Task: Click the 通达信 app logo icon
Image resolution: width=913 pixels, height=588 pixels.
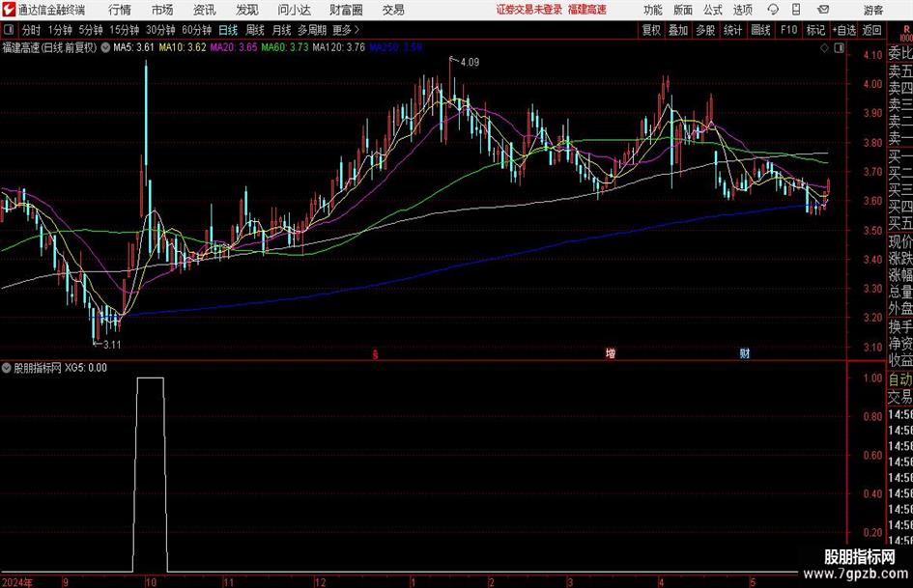Action: [8, 10]
